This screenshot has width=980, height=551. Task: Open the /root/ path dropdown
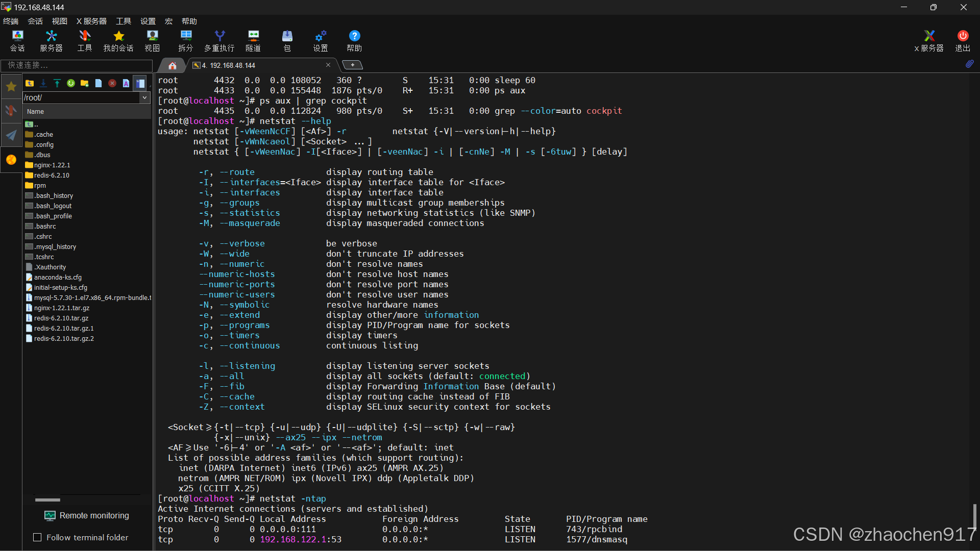(x=145, y=97)
